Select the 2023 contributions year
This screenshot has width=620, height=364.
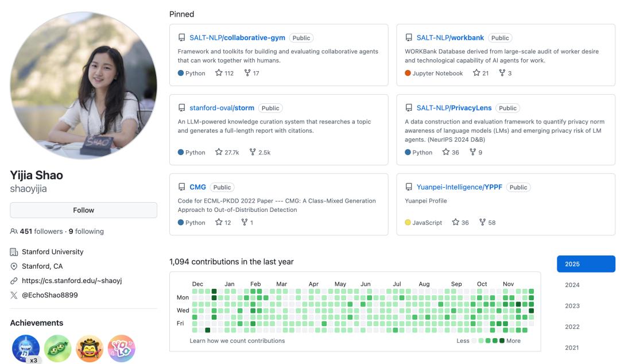572,306
